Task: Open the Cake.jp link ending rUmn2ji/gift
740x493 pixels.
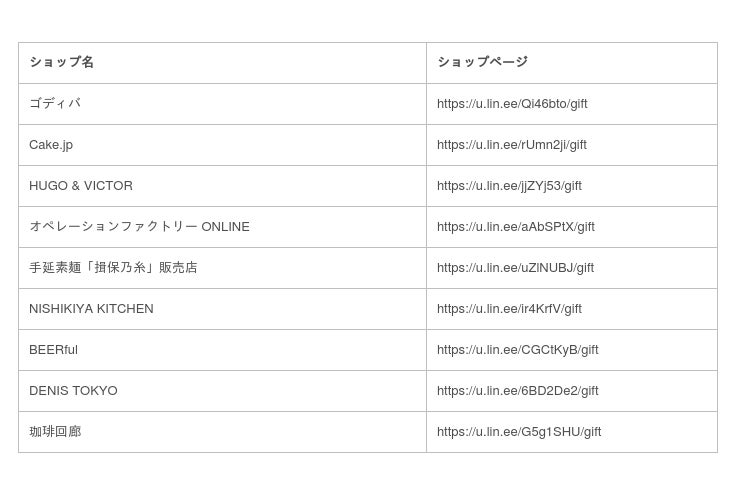Action: 512,145
